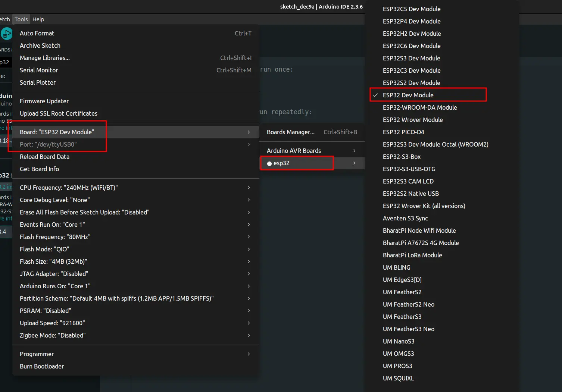This screenshot has width=562, height=392.
Task: Select ESP32 Wrover Kit (all versions)
Action: coord(442,206)
